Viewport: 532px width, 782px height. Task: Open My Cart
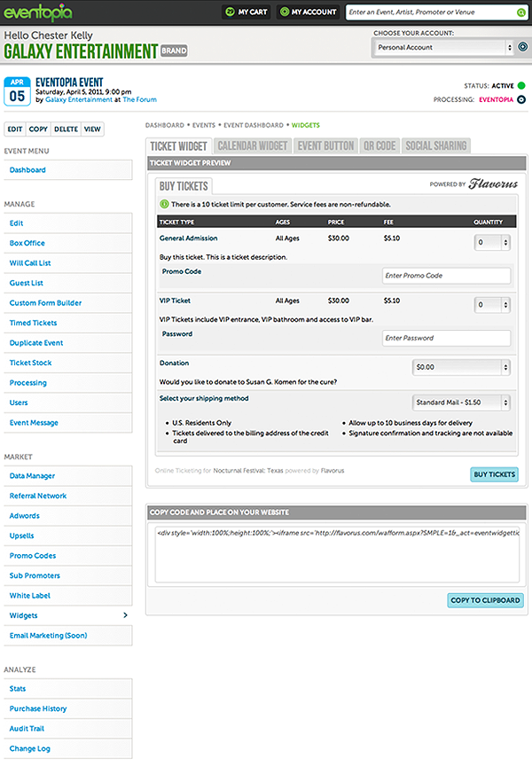(246, 12)
